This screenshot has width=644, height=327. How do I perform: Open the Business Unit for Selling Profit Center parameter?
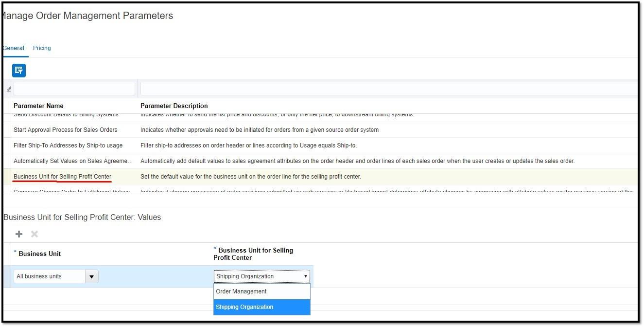[x=62, y=176]
